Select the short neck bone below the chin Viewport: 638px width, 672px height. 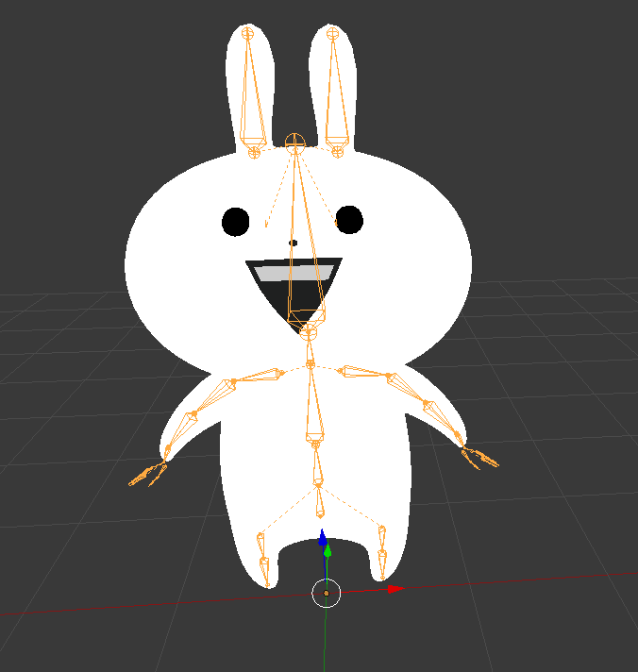coord(310,349)
